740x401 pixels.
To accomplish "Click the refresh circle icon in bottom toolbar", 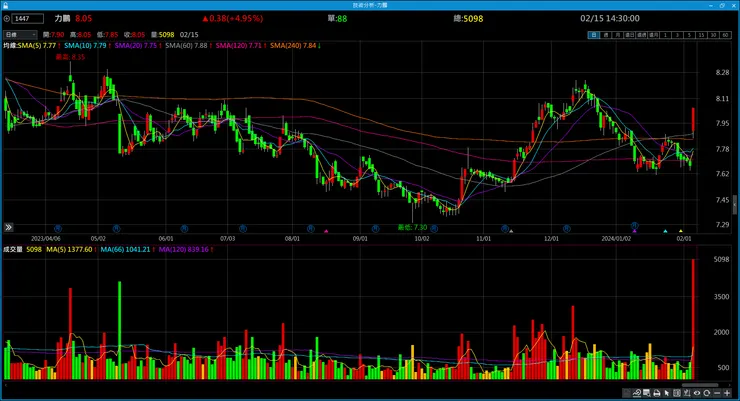I will [707, 393].
